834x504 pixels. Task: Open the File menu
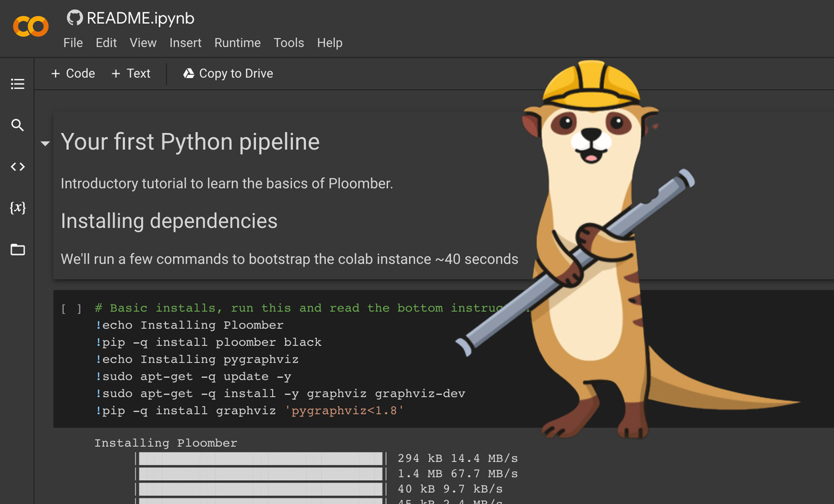(73, 43)
